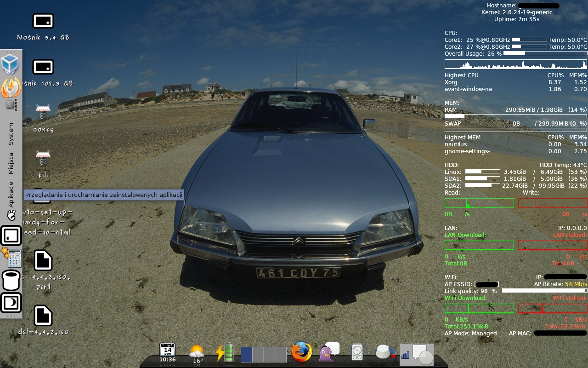Select the Nośnik 107,3 GB drive icon
Screen dimensions: 588x368
click(x=43, y=67)
